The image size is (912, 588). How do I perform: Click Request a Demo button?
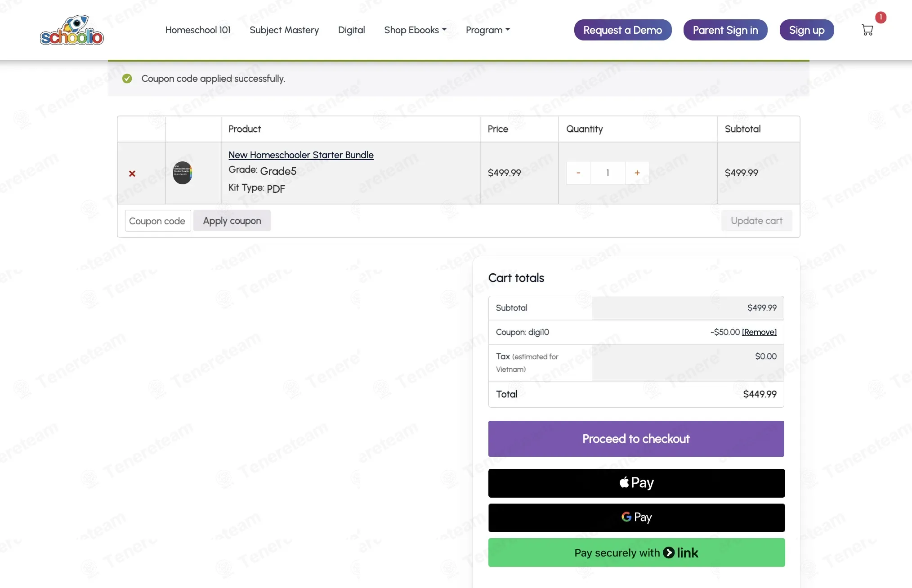point(623,30)
